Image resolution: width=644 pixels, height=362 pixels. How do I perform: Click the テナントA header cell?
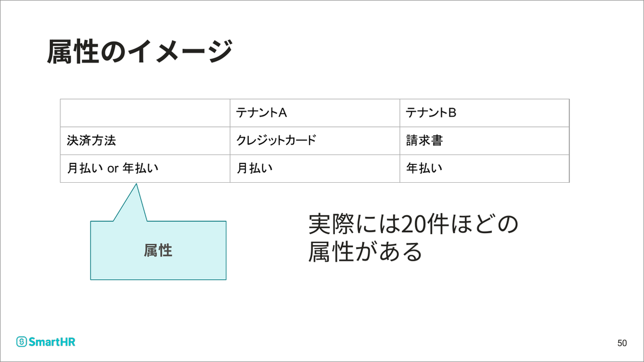pyautogui.click(x=315, y=113)
